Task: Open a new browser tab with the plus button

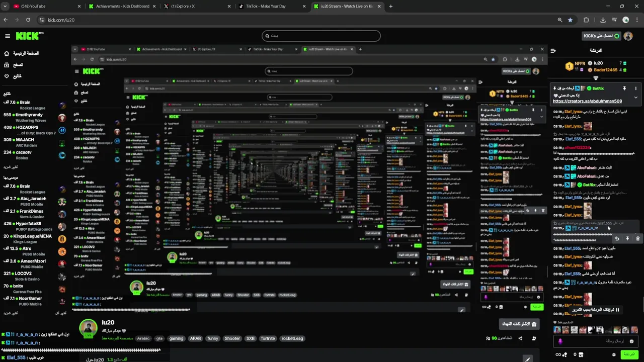Action: coord(391,7)
